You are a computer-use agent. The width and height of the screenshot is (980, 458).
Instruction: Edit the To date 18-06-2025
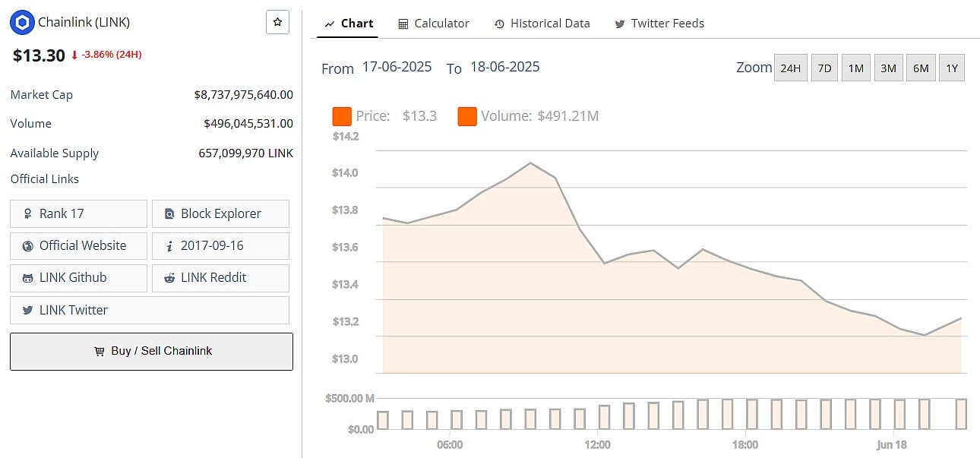505,67
